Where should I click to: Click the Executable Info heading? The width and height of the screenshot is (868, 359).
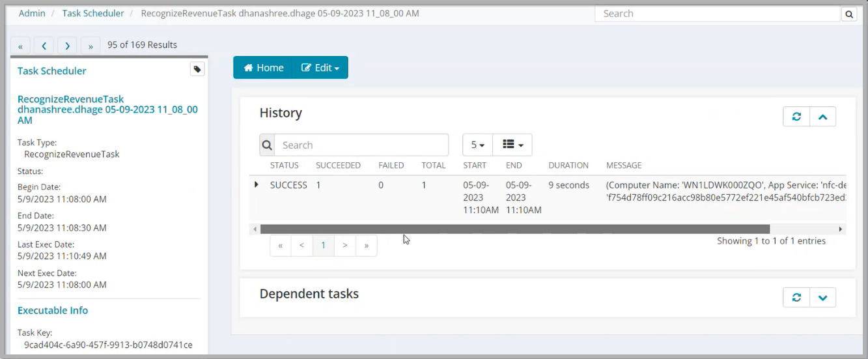click(x=53, y=310)
